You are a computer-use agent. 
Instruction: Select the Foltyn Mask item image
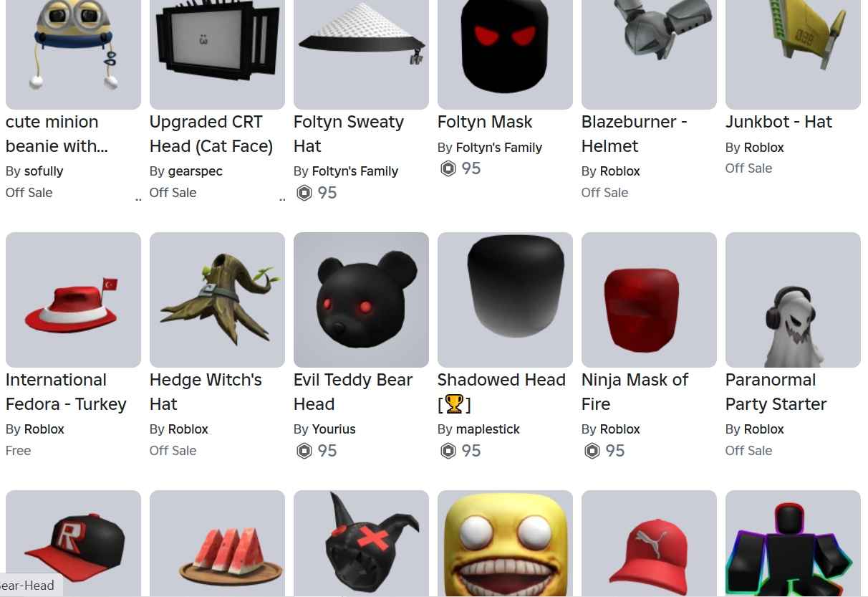pyautogui.click(x=505, y=54)
